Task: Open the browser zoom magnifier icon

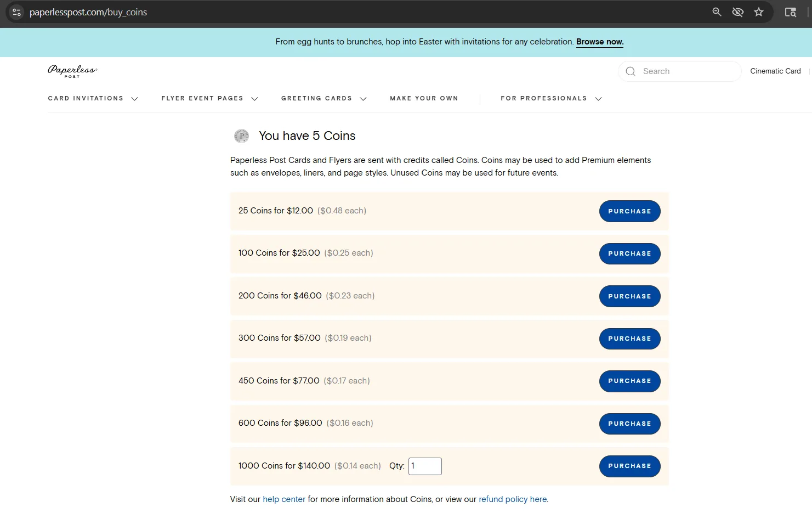Action: [x=717, y=12]
